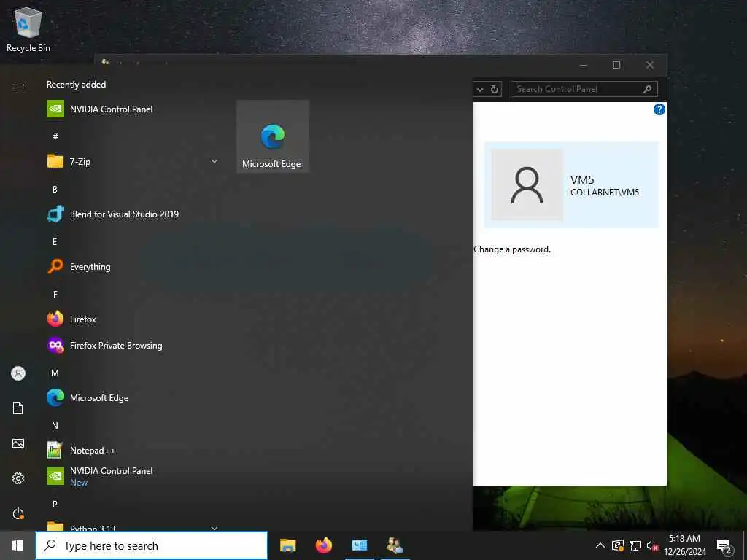Open the address bar history dropdown
The image size is (747, 560).
point(480,89)
